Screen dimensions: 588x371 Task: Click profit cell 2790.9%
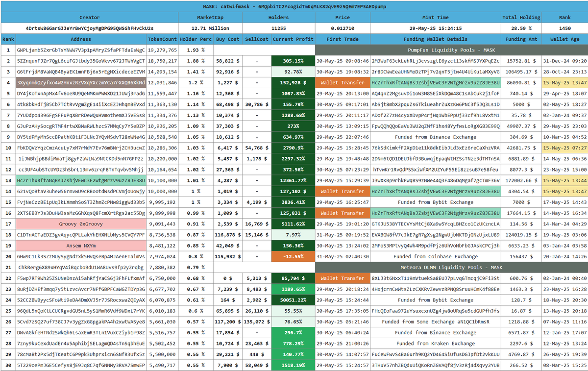[x=293, y=148]
